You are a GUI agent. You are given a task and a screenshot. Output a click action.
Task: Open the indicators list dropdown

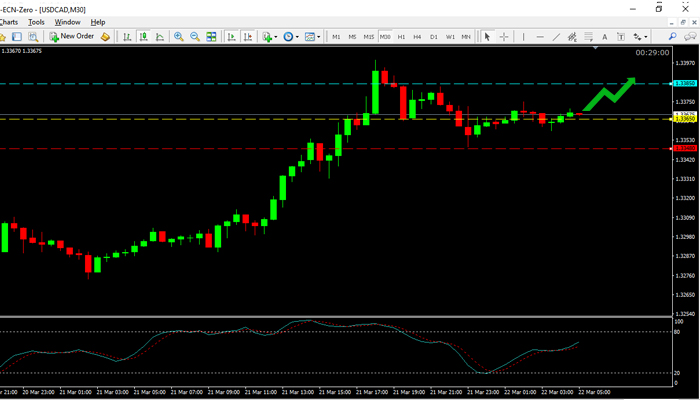tap(270, 37)
